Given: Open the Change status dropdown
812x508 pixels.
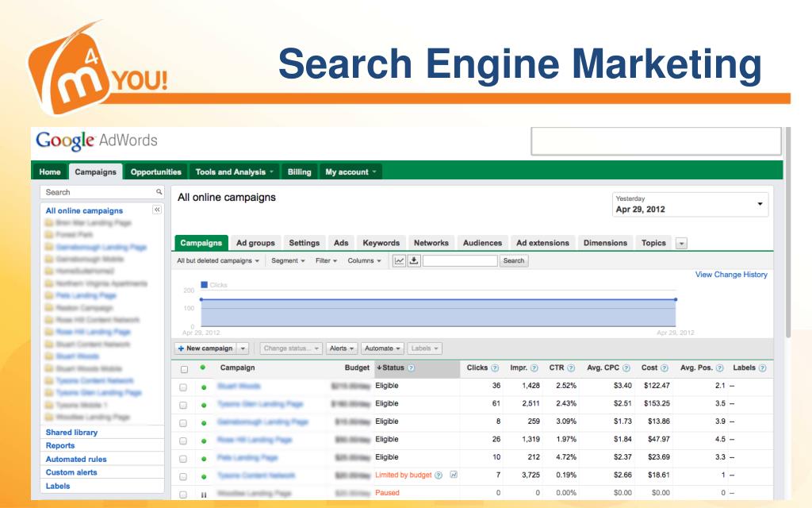Looking at the screenshot, I should (291, 348).
